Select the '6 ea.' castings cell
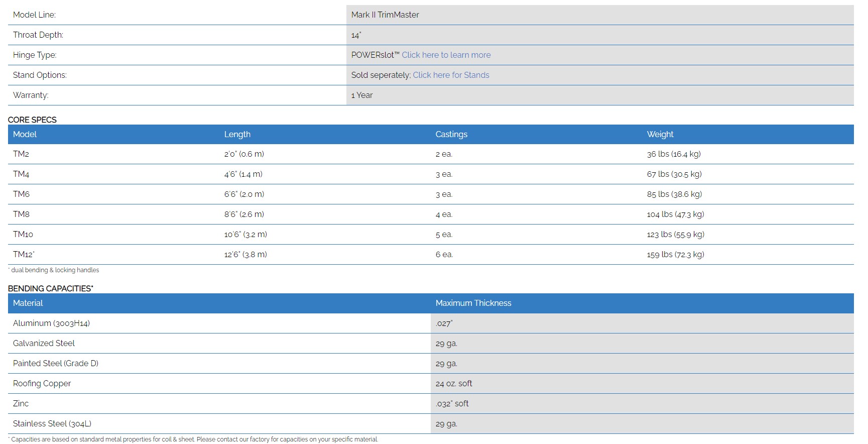Viewport: 868px width, 444px height. [444, 254]
